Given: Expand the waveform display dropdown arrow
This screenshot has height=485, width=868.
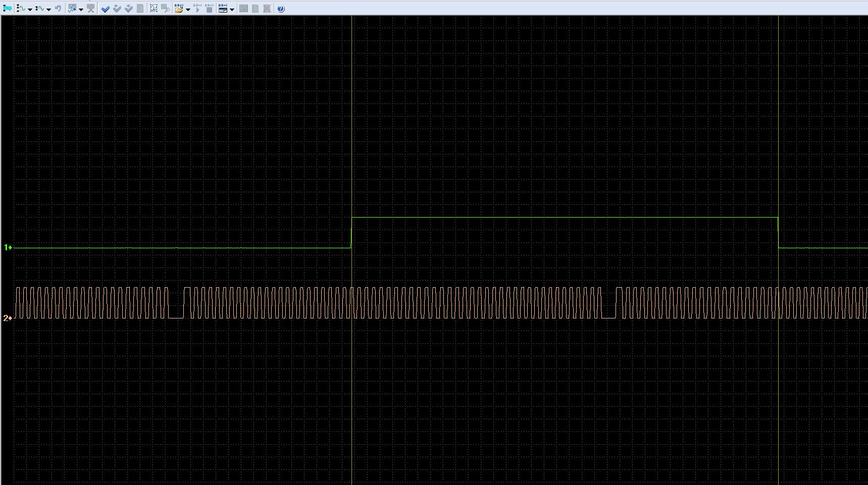Looking at the screenshot, I should tap(81, 10).
